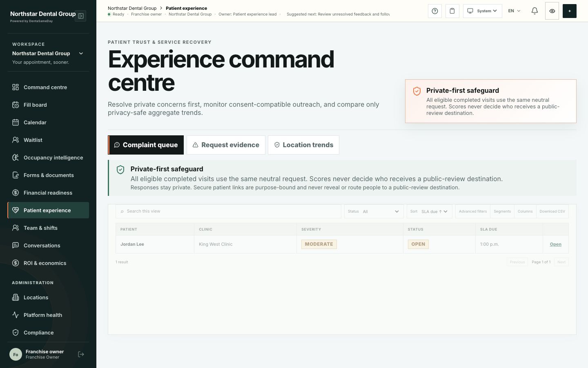This screenshot has height=368, width=588.
Task: Click the SEVERITY column header
Action: pyautogui.click(x=350, y=229)
